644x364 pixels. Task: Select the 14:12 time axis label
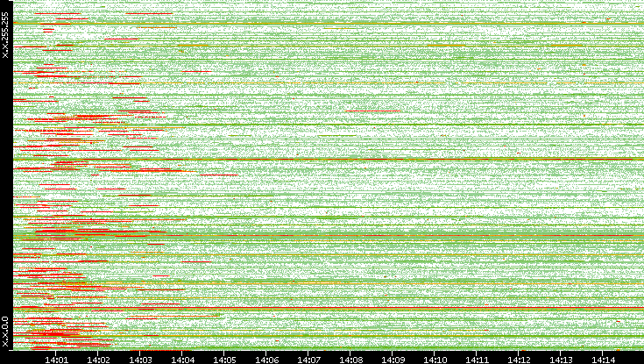click(x=519, y=359)
